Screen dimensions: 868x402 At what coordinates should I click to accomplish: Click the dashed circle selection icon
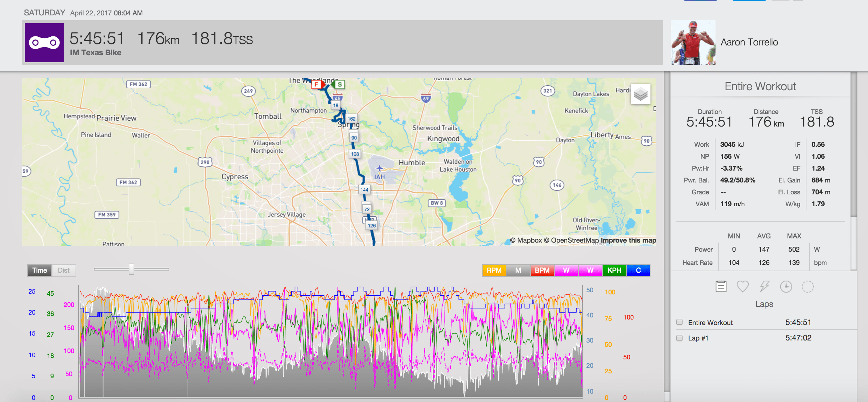tap(807, 287)
